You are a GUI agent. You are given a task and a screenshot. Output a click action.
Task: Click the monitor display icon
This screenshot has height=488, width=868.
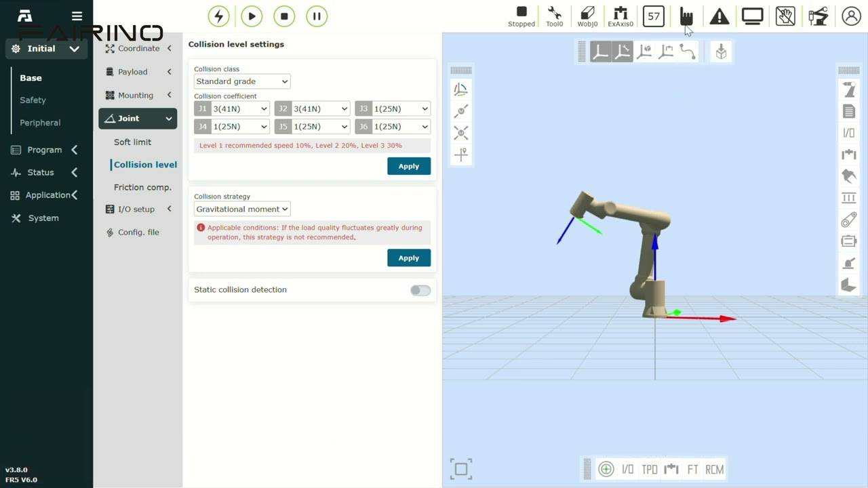(x=752, y=16)
